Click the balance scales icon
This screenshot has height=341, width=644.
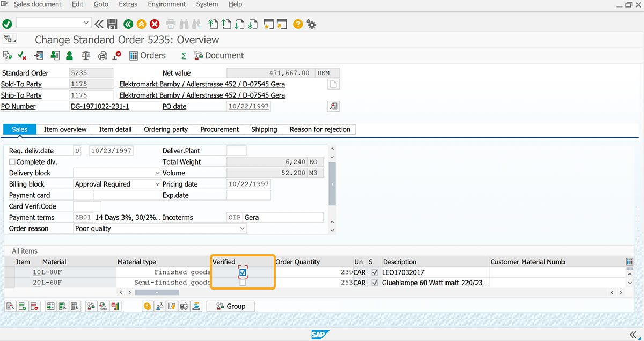point(86,55)
